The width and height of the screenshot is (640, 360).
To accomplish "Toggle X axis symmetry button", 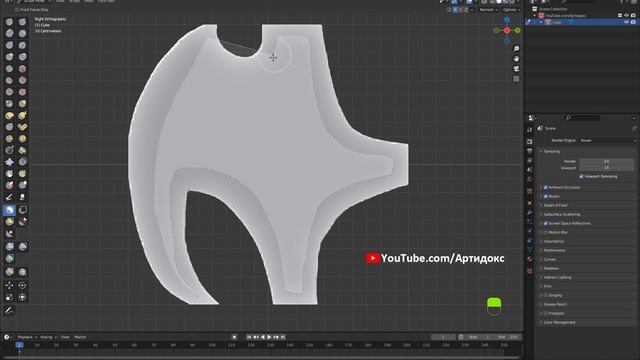I will [x=455, y=9].
